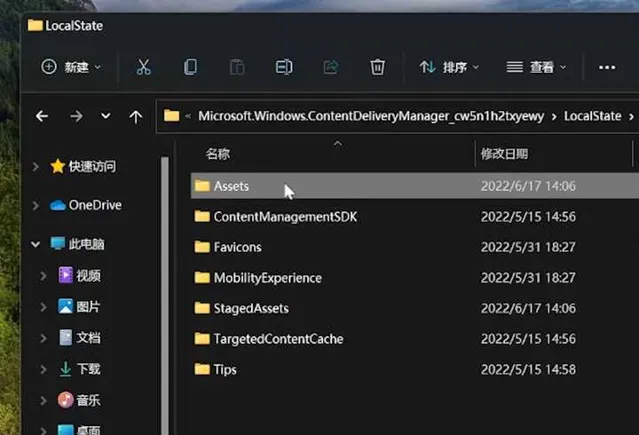Image resolution: width=639 pixels, height=435 pixels.
Task: Go forward with the right arrow
Action: pos(76,116)
